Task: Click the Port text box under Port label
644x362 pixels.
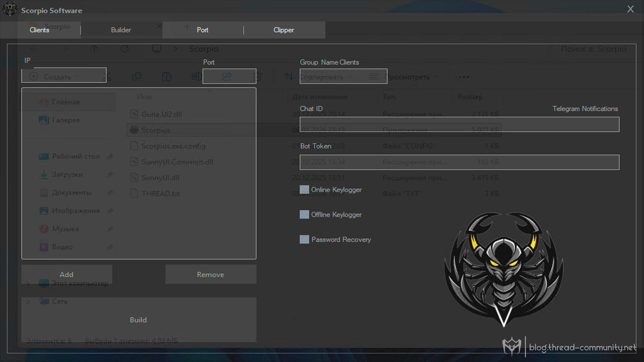Action: (229, 76)
